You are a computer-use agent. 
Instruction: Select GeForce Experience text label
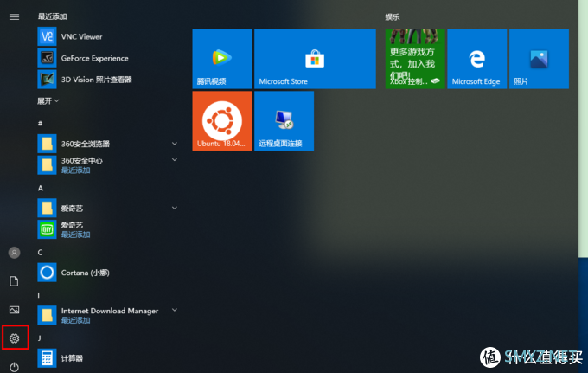pyautogui.click(x=94, y=58)
